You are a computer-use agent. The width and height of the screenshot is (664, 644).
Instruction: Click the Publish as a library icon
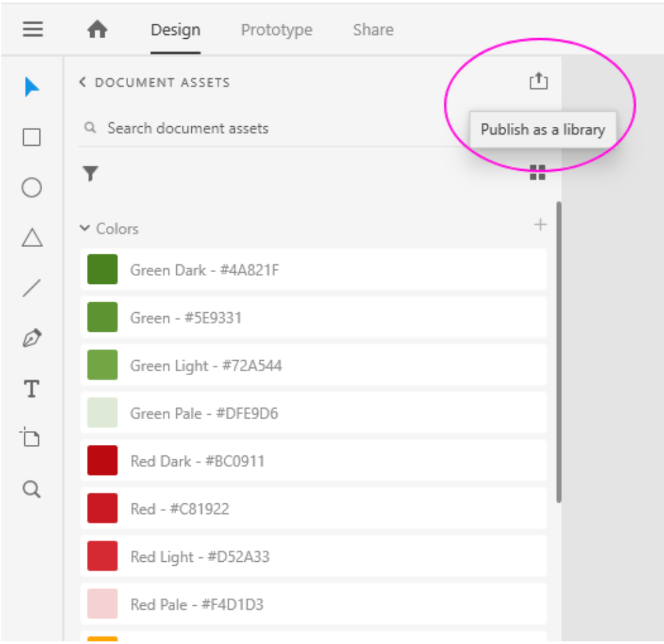tap(538, 81)
